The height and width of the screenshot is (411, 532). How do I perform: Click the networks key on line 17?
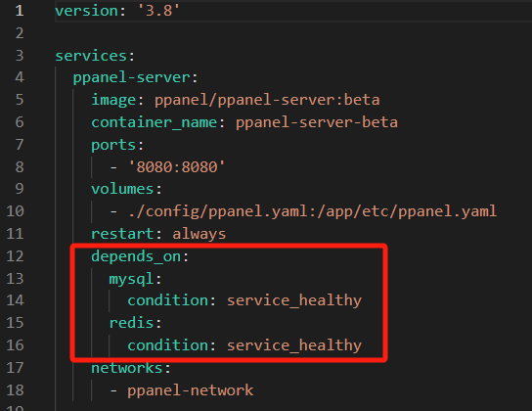(127, 368)
